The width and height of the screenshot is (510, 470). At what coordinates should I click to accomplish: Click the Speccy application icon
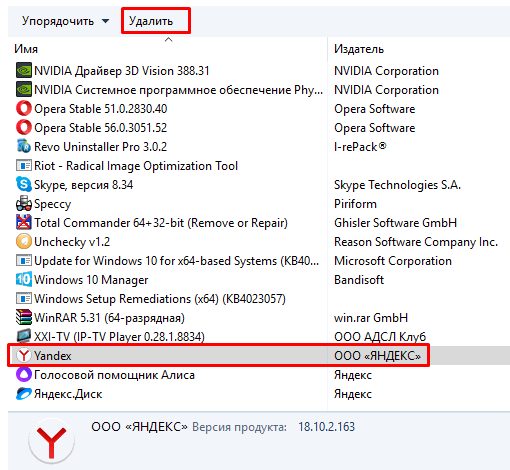click(x=24, y=204)
